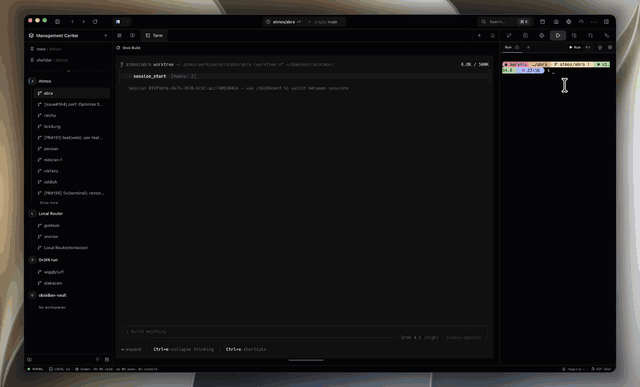Click the shield icon beside Run button
640x387 pixels.
600,47
